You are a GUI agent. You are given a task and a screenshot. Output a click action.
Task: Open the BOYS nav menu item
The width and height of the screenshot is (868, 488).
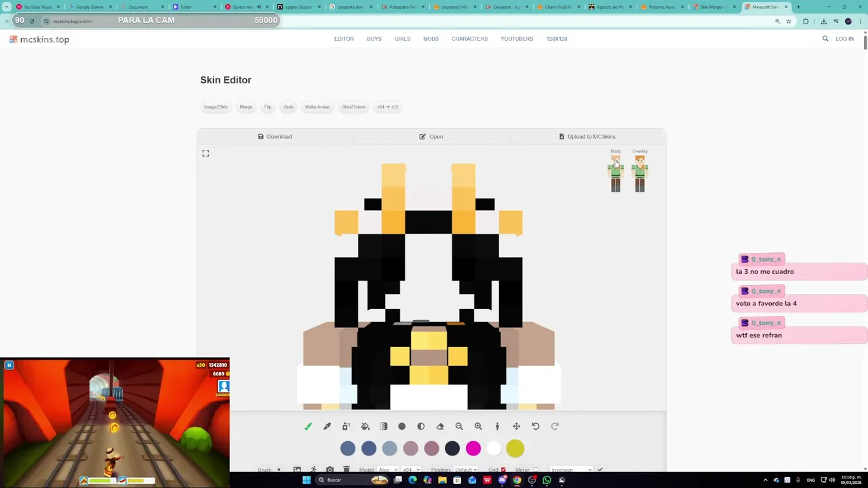pos(374,39)
